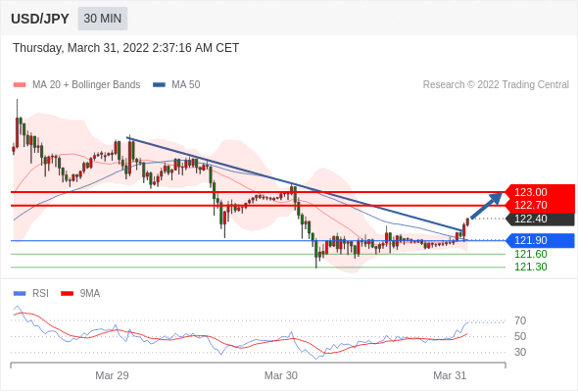Toggle the MA 50 legend label
The image size is (578, 392).
click(x=186, y=85)
